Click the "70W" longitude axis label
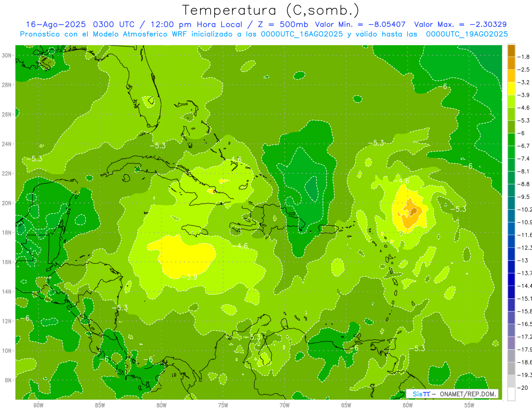 [285, 405]
